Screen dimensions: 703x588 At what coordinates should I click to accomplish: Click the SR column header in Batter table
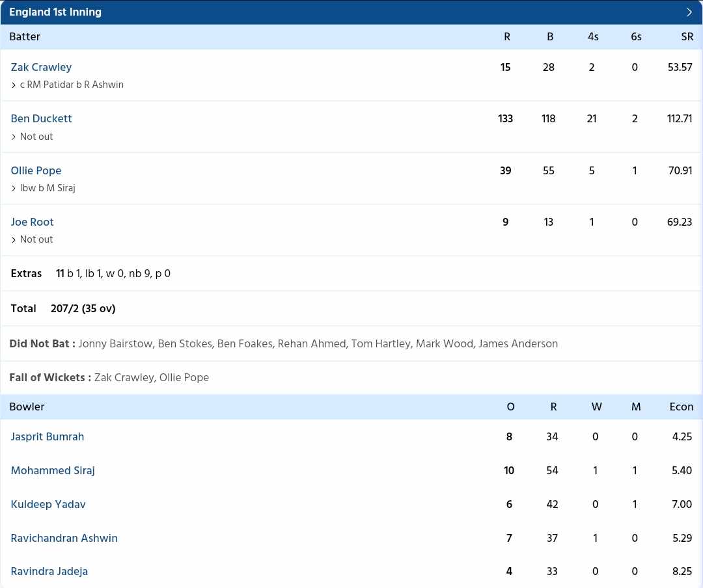click(687, 36)
